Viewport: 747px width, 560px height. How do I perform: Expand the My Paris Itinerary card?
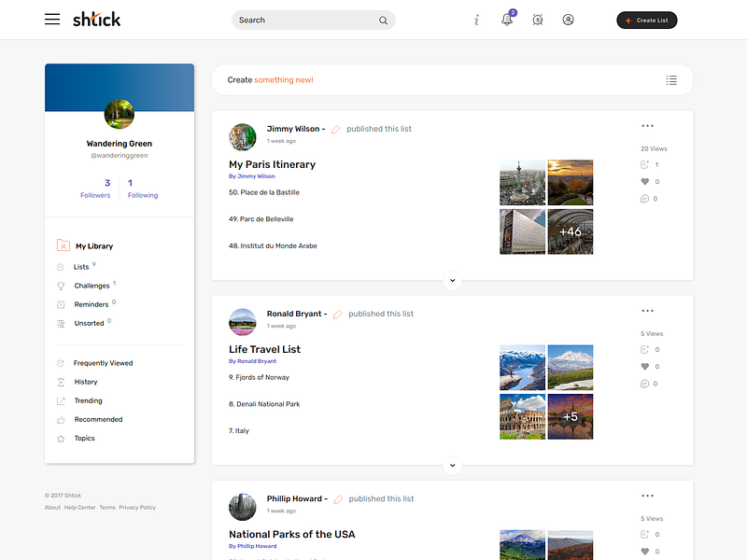pyautogui.click(x=453, y=281)
